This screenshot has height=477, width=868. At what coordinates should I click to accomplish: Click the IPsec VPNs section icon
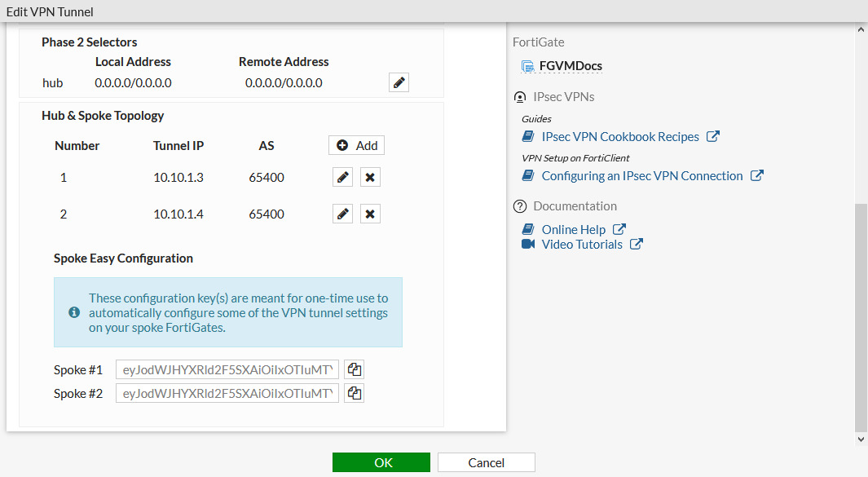point(520,96)
